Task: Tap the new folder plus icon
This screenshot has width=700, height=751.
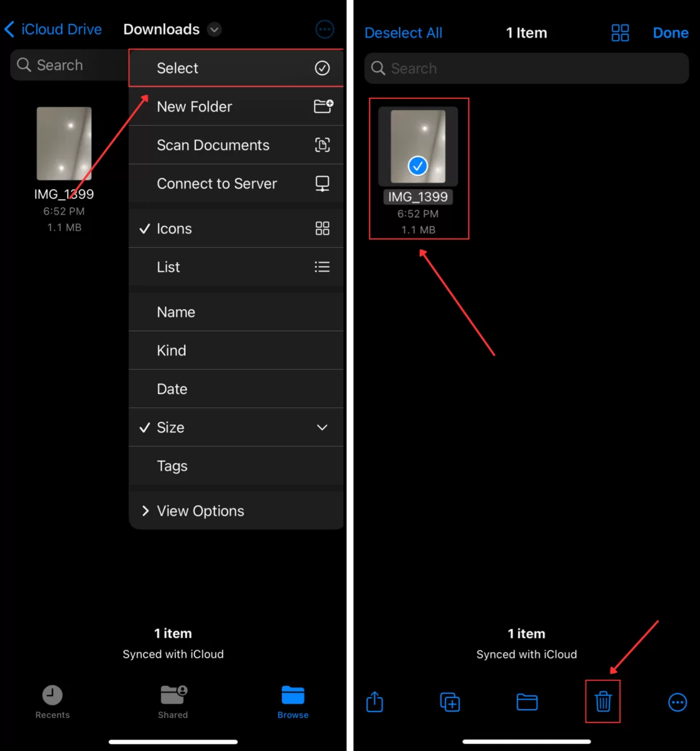Action: (323, 106)
